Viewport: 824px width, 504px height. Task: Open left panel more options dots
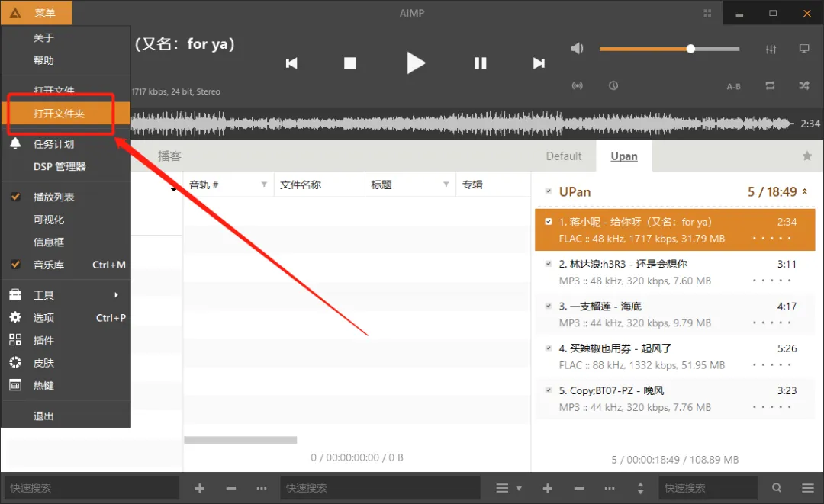coord(262,488)
